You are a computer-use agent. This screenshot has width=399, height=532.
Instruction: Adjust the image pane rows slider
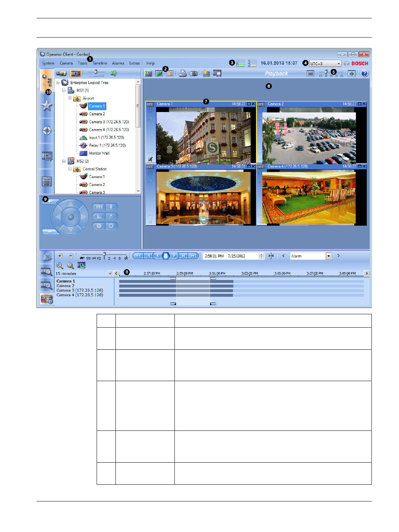tap(331, 74)
